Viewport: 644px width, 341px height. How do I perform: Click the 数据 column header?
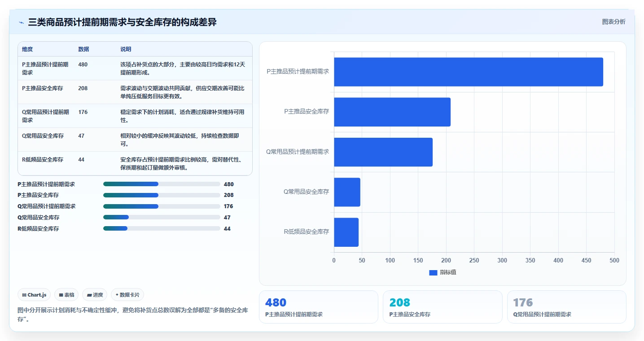[83, 49]
